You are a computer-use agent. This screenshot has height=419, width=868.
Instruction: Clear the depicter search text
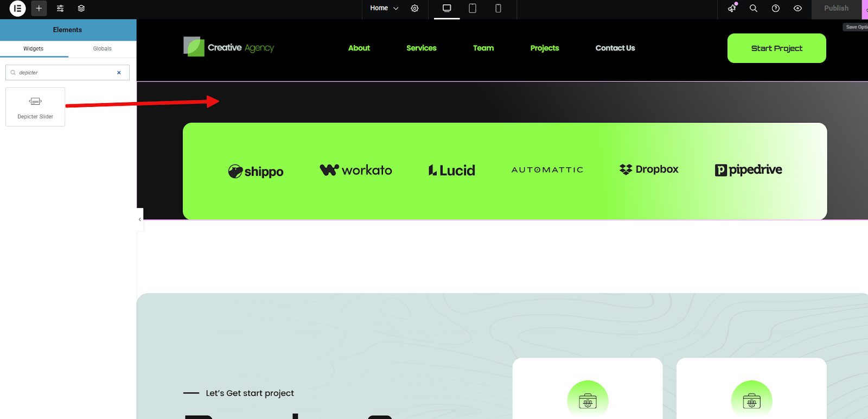(x=119, y=73)
